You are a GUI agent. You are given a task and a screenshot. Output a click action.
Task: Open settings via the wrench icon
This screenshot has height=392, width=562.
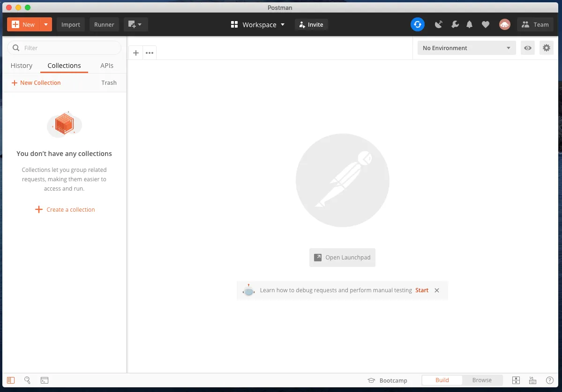tap(455, 24)
